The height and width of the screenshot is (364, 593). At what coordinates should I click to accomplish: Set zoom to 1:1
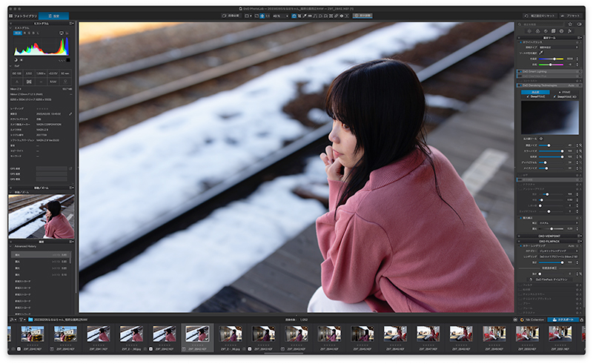pos(268,16)
